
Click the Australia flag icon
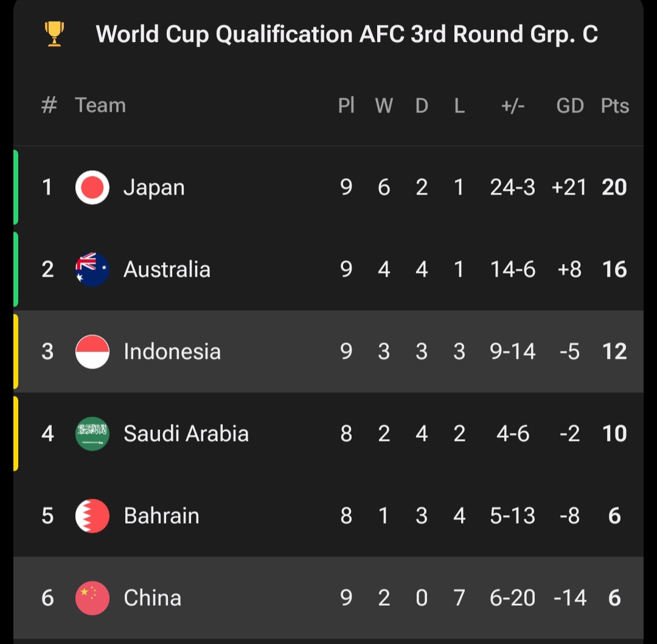92,269
